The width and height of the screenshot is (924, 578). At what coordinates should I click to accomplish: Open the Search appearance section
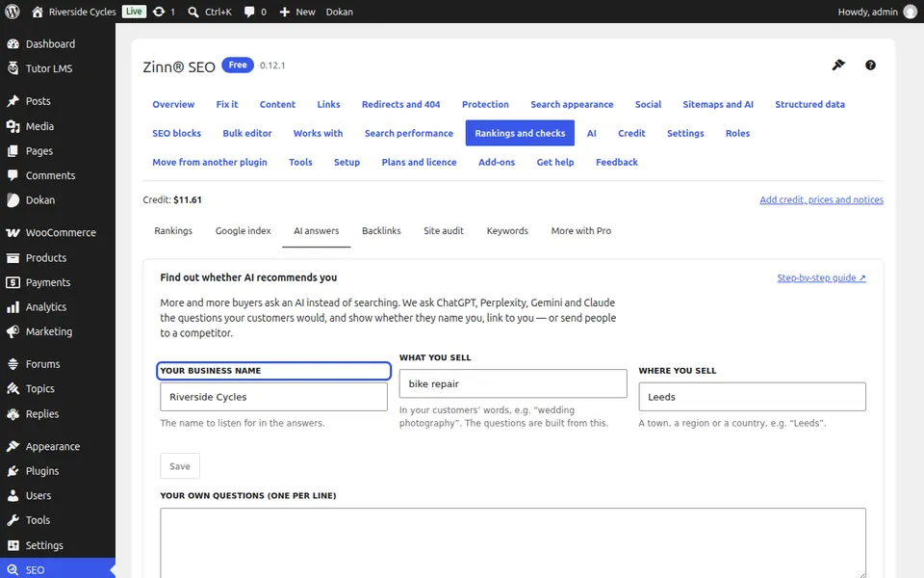tap(572, 104)
